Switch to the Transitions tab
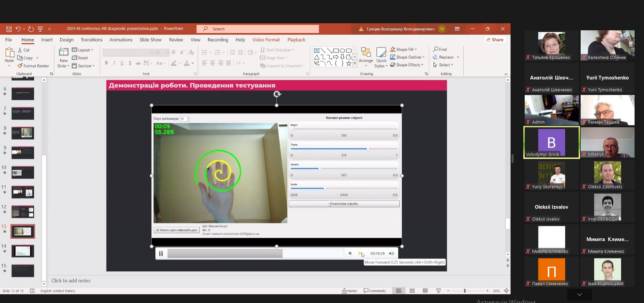Screen dimensions: 644x303 (91, 40)
